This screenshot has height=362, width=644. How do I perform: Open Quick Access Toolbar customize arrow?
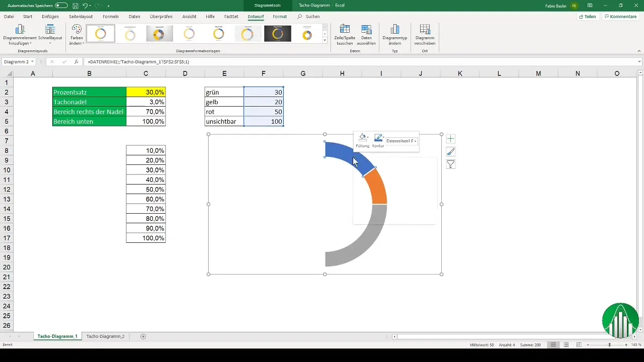[x=109, y=6]
